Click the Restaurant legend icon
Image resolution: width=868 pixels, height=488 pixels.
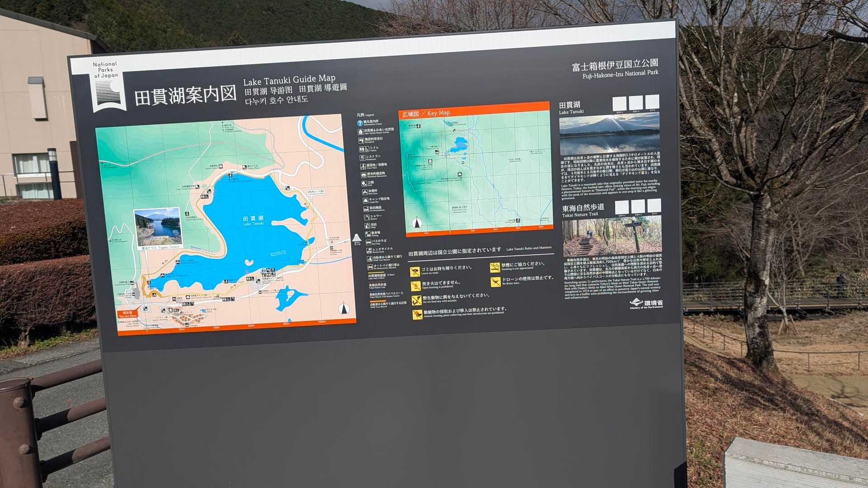[x=362, y=158]
